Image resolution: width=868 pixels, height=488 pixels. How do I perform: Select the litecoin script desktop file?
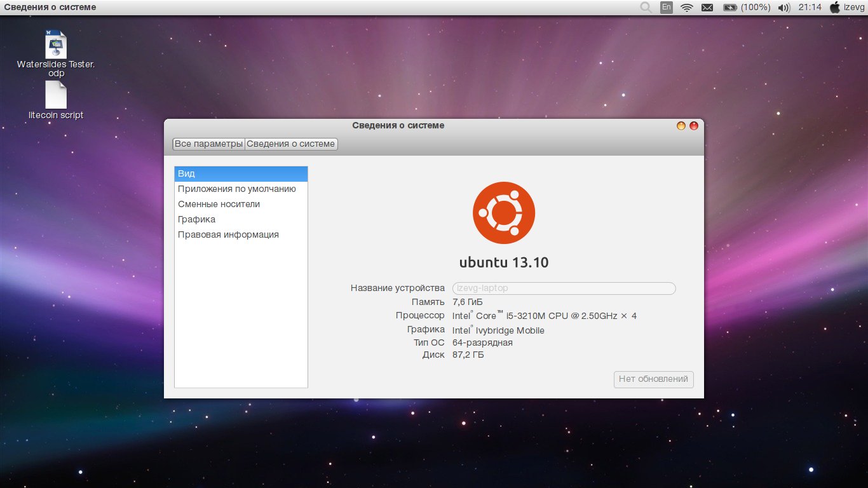click(x=56, y=101)
